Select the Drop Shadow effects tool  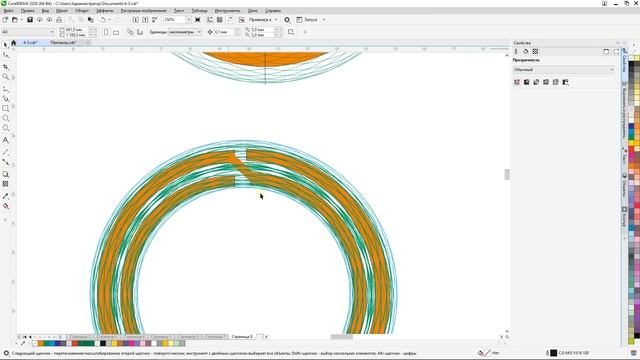tap(5, 174)
